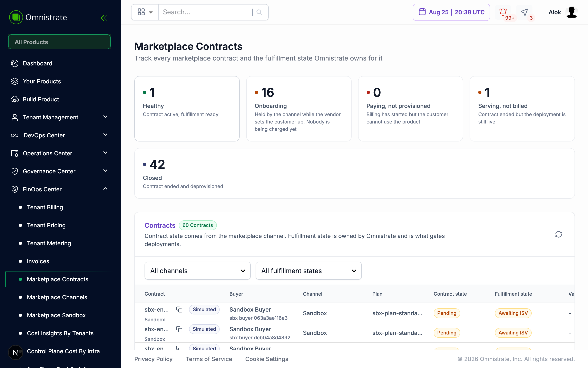Viewport: 588px width, 368px height.
Task: Select the Healthy summary card
Action: (x=187, y=109)
